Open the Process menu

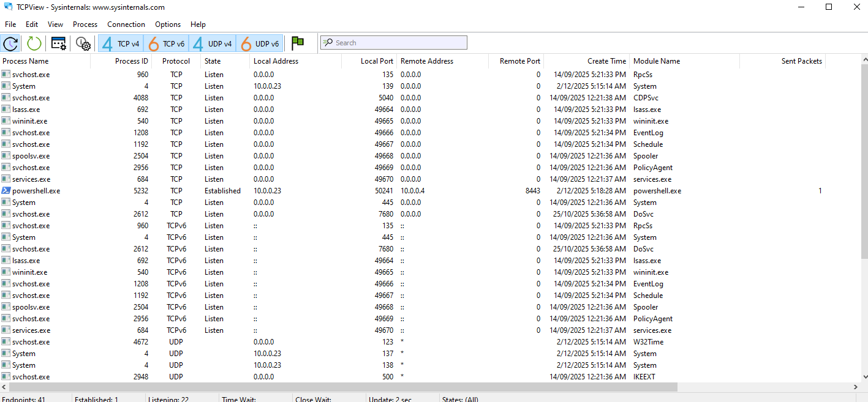(85, 24)
